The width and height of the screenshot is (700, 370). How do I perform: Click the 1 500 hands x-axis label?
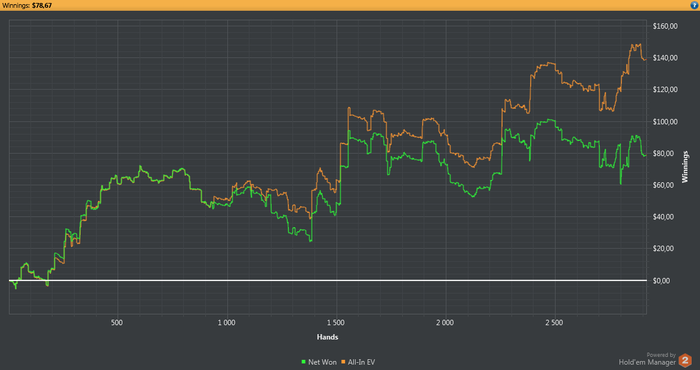point(336,323)
